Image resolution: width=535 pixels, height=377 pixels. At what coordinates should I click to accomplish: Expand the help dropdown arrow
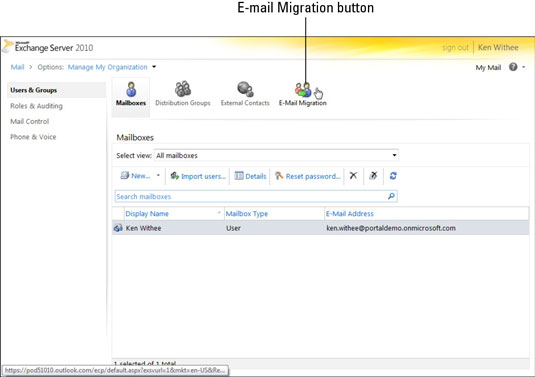(x=524, y=67)
